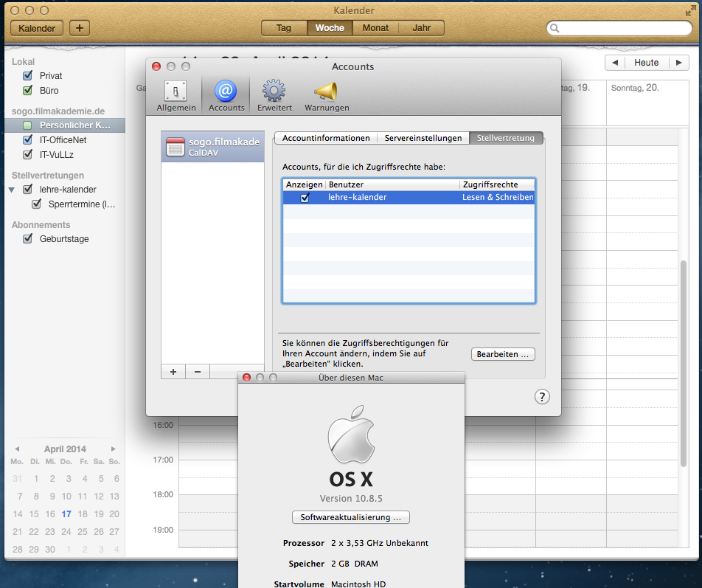Viewport: 702px width, 588px height.
Task: Add a new account with plus button
Action: coord(173,372)
